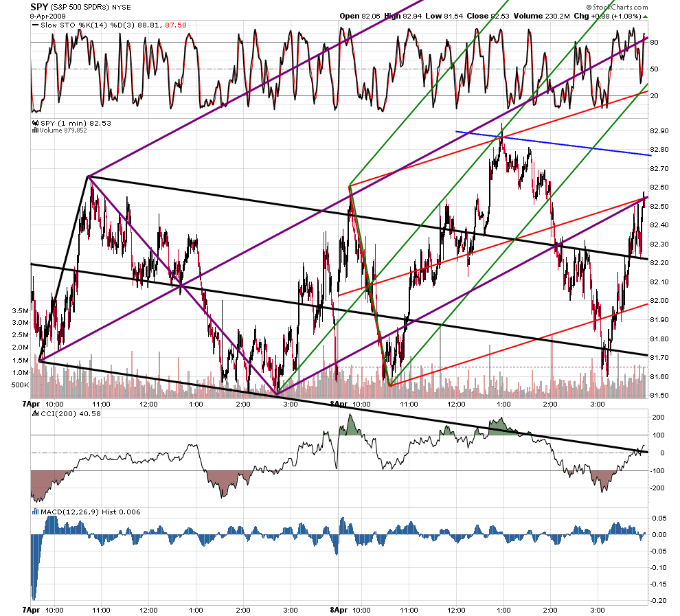Click the Slow STO black line legend marker
The image size is (680, 616).
point(35,25)
